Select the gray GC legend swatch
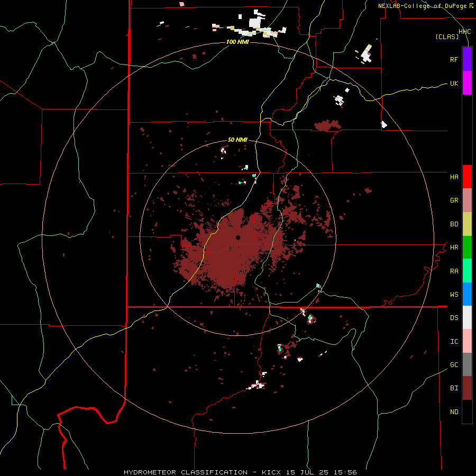 click(467, 364)
